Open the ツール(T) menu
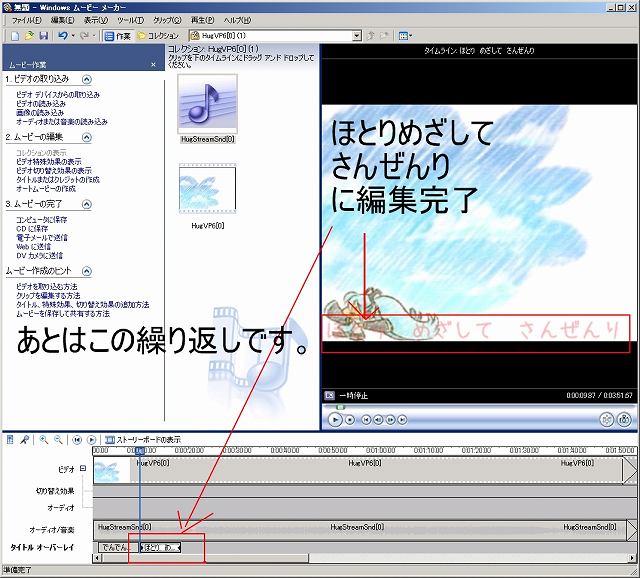 [130, 20]
